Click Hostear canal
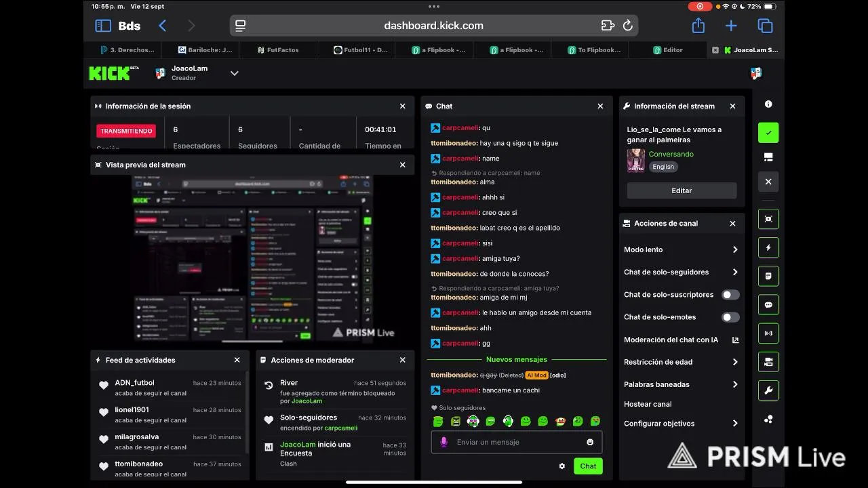 point(648,404)
